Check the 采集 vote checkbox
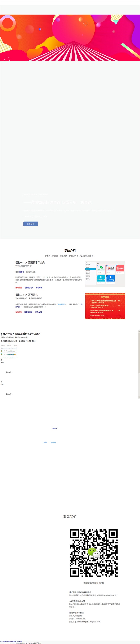The height and width of the screenshot is (644, 140). [2, 360]
